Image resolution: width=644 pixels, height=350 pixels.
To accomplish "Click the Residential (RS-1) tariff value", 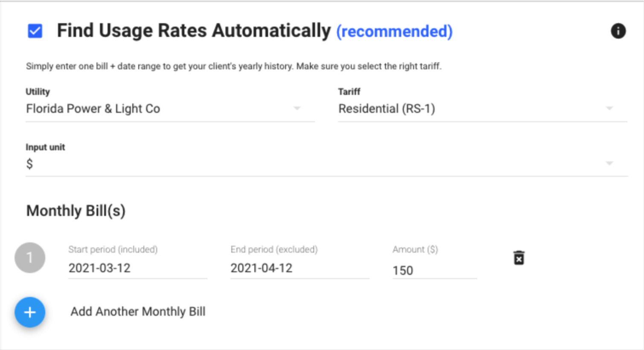I will [x=387, y=109].
